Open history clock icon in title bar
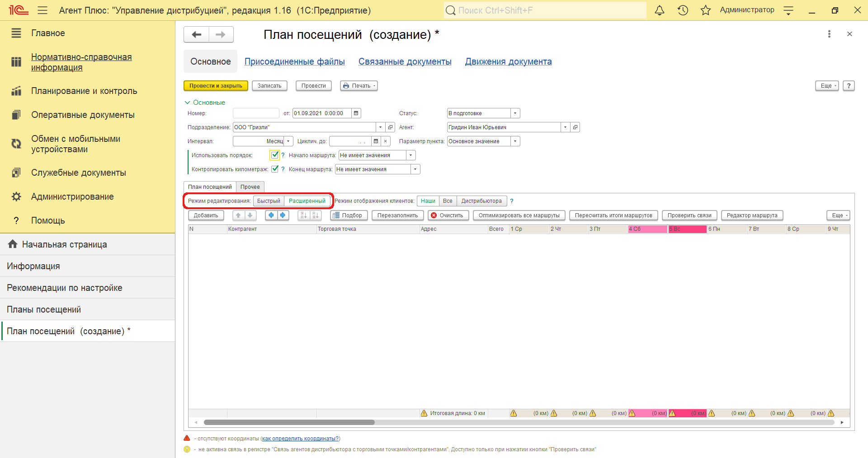The image size is (868, 458). 683,10
